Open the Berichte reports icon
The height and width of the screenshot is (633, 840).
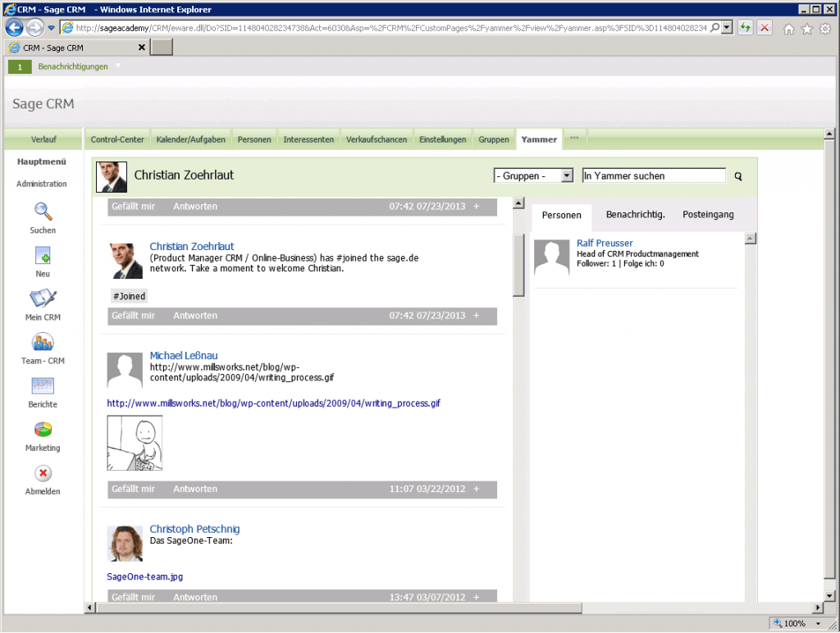[x=43, y=385]
